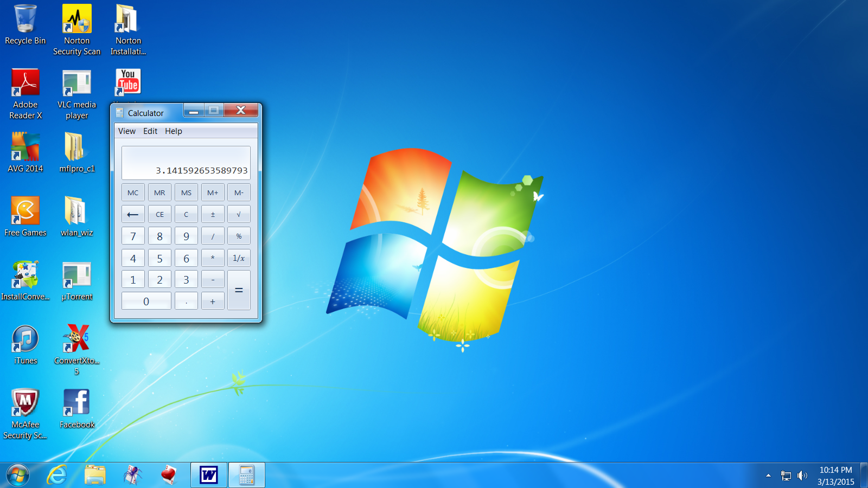Launch iTunes from the desktop
The image size is (868, 488).
point(25,344)
